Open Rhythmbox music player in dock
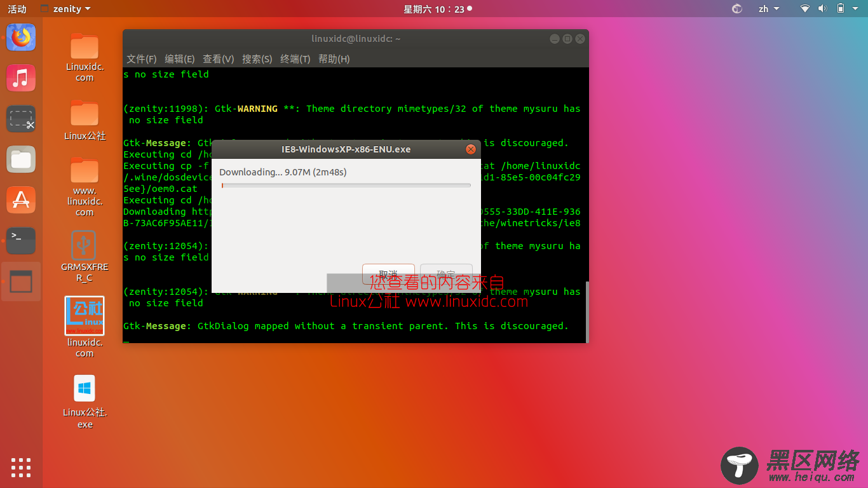This screenshot has height=488, width=868. 21,78
